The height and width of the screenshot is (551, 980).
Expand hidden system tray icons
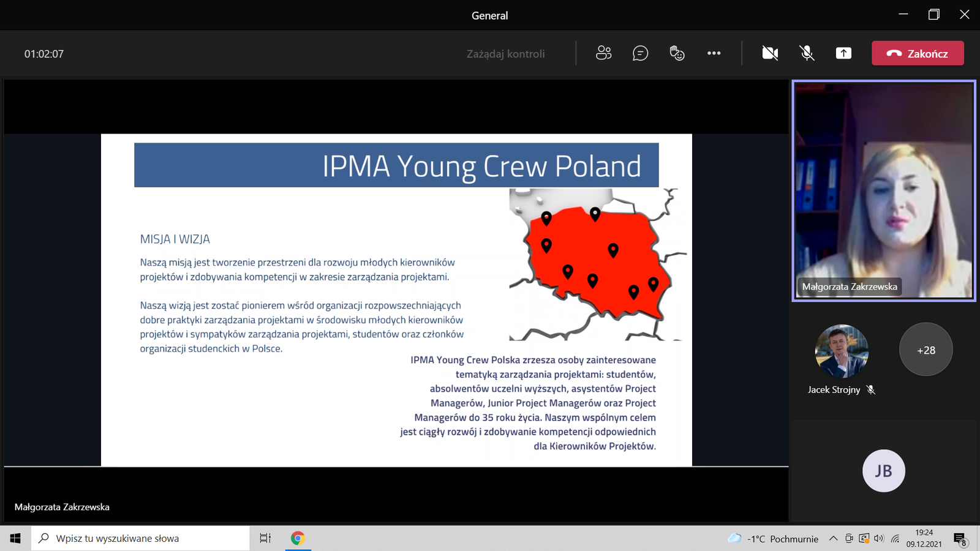click(x=833, y=539)
